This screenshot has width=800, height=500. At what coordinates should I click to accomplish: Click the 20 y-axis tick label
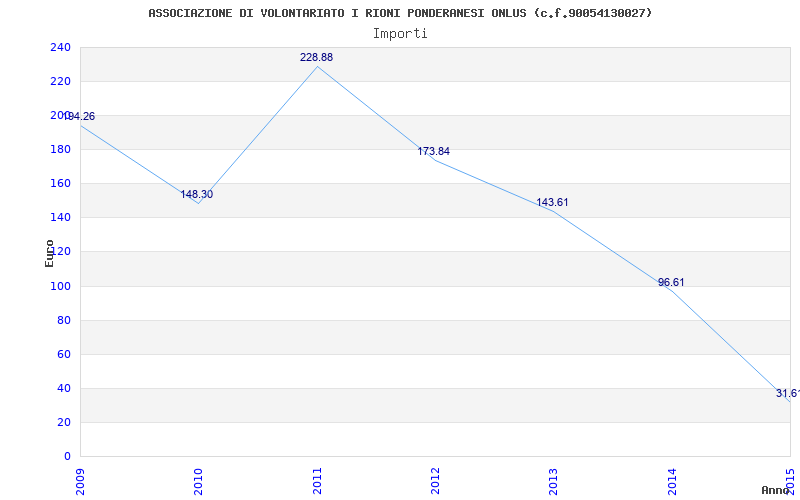64,422
